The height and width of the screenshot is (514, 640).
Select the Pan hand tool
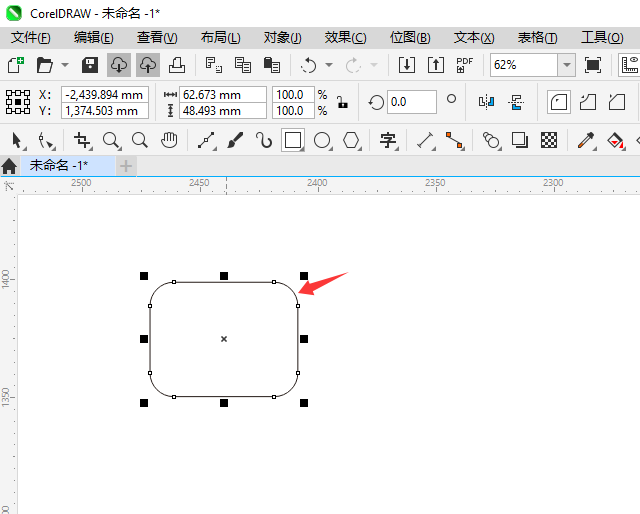[x=169, y=140]
